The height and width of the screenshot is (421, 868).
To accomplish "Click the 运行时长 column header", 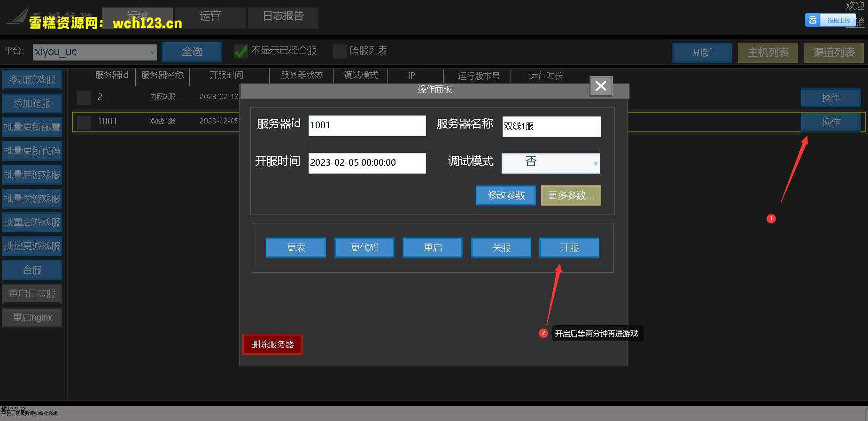I will click(546, 76).
